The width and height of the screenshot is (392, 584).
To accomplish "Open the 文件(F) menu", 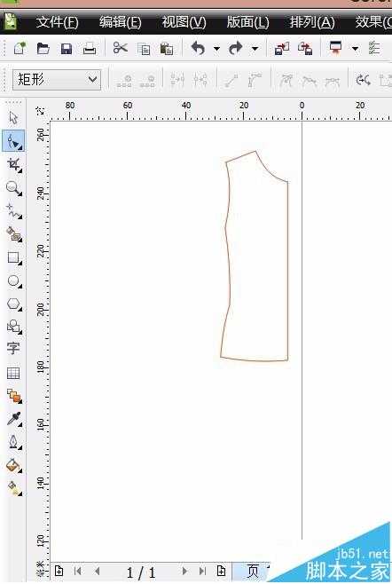I will coord(57,23).
